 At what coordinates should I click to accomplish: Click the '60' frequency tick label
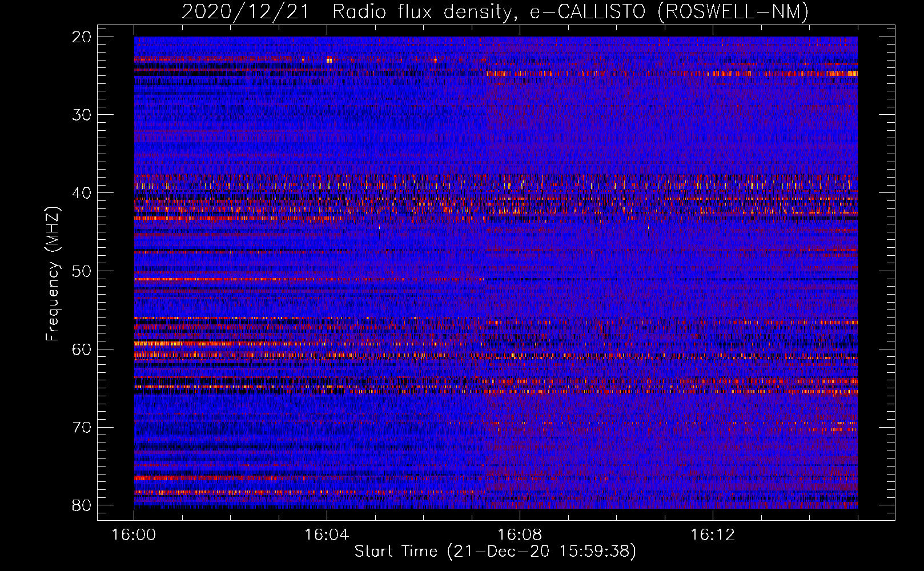click(82, 349)
